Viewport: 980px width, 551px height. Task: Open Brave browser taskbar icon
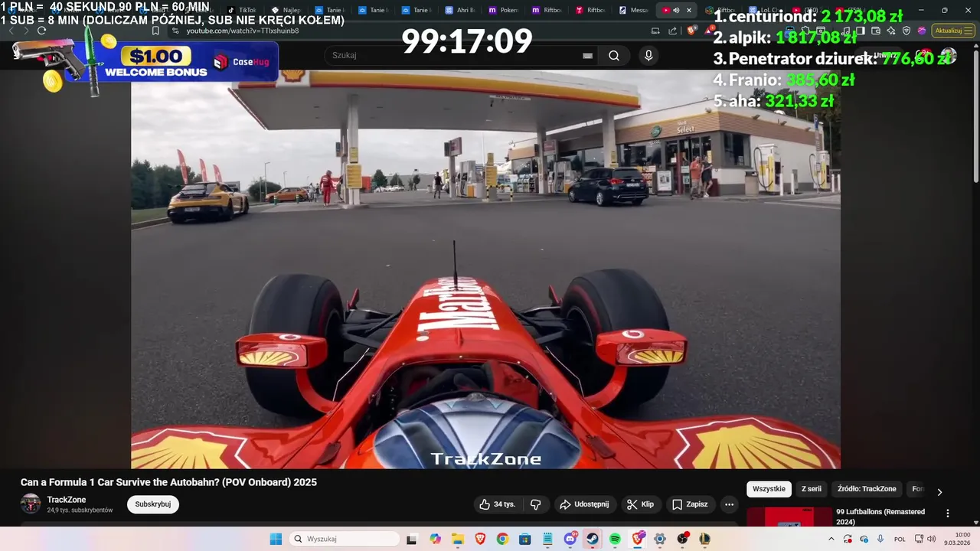point(480,539)
